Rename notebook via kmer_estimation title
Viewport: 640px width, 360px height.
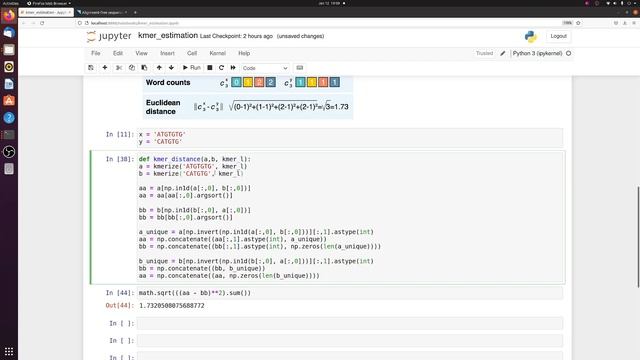pyautogui.click(x=168, y=36)
